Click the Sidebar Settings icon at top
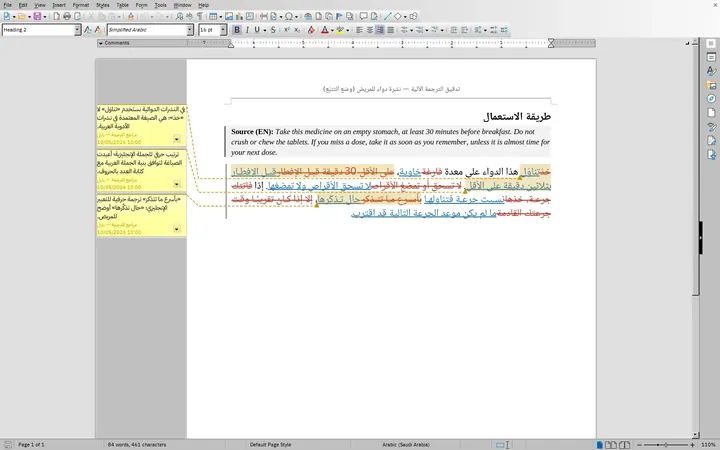The width and height of the screenshot is (720, 450). tap(711, 43)
